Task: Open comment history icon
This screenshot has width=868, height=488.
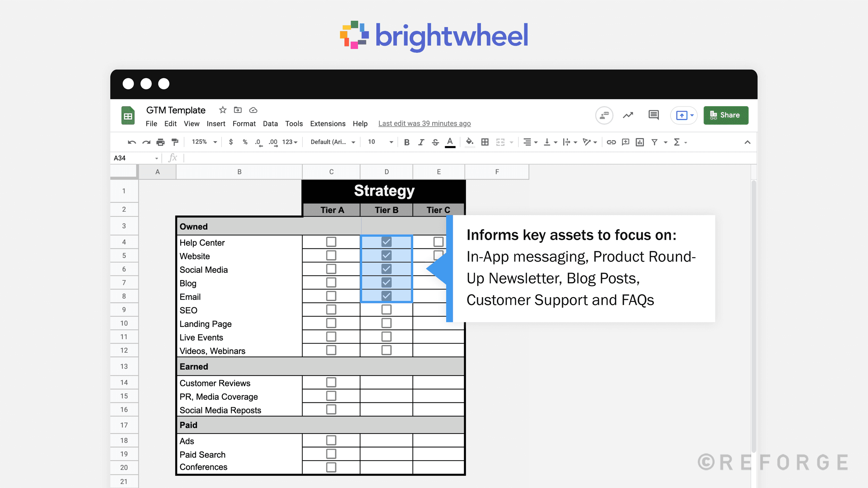Action: click(x=653, y=115)
